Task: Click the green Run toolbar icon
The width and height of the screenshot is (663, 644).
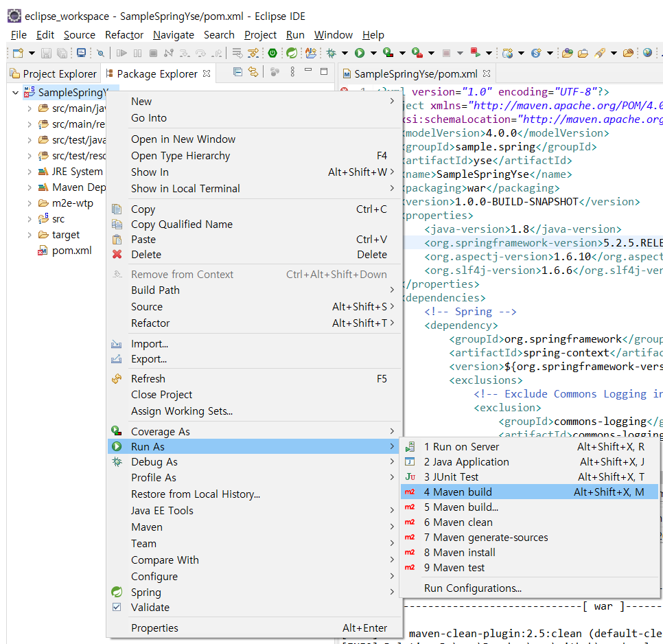Action: 360,53
